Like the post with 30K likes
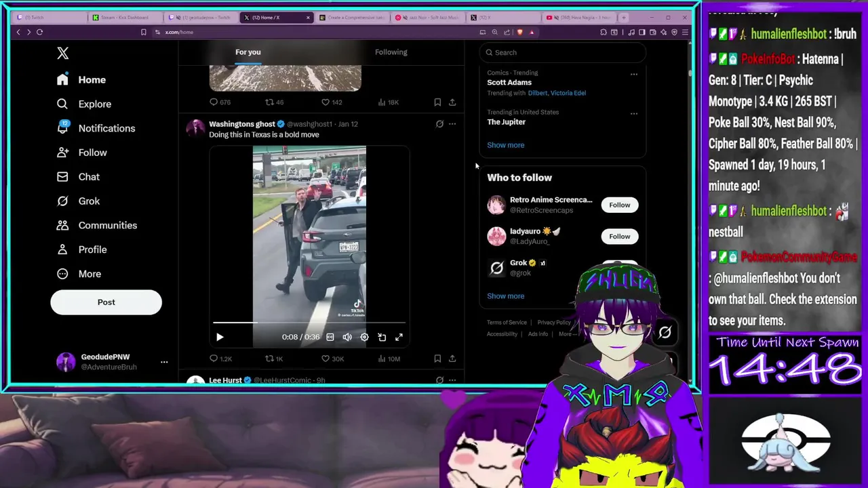The image size is (868, 488). click(332, 359)
